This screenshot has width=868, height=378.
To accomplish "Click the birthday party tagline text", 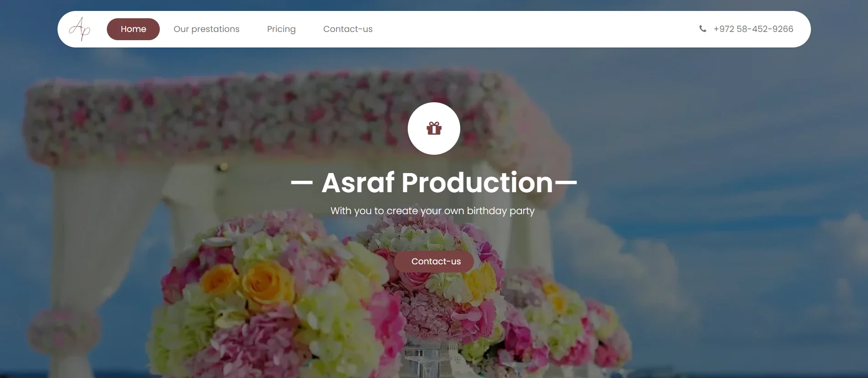I will 432,211.
